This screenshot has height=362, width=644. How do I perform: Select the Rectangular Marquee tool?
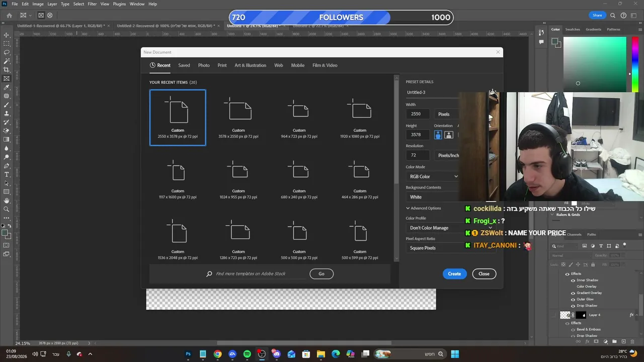point(7,44)
